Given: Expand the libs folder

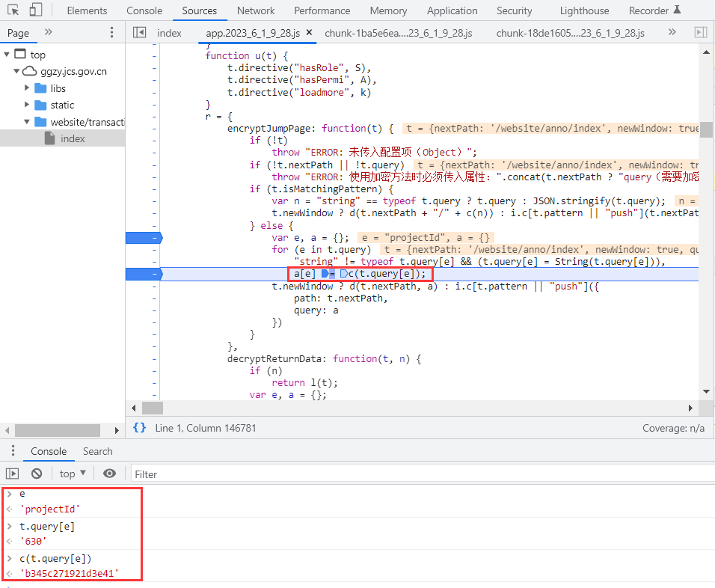Looking at the screenshot, I should pyautogui.click(x=28, y=88).
